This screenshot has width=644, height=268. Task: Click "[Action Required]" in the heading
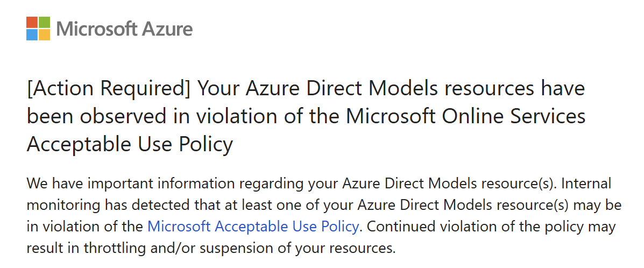point(109,88)
